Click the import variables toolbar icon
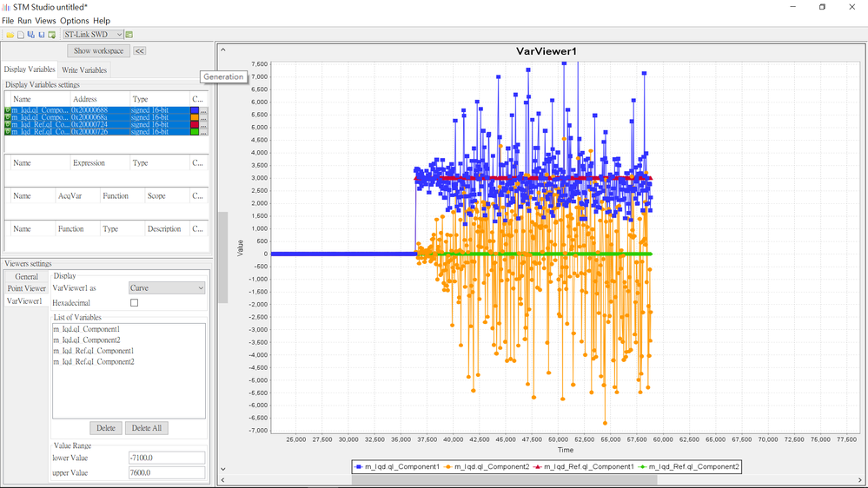This screenshot has width=868, height=488. coord(51,35)
